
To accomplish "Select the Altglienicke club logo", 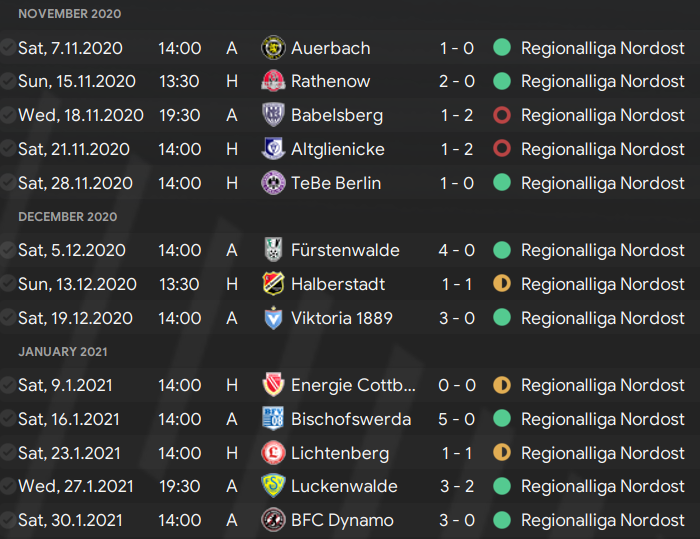I will click(x=273, y=149).
